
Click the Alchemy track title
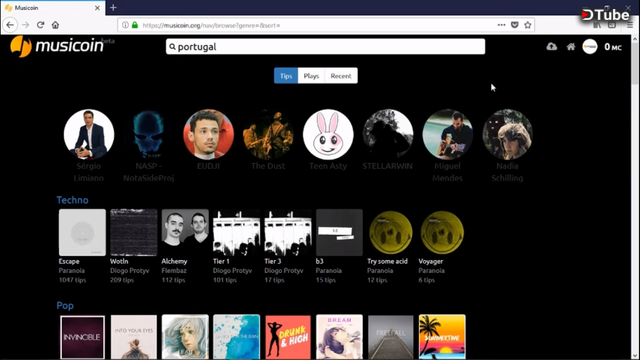click(x=174, y=261)
